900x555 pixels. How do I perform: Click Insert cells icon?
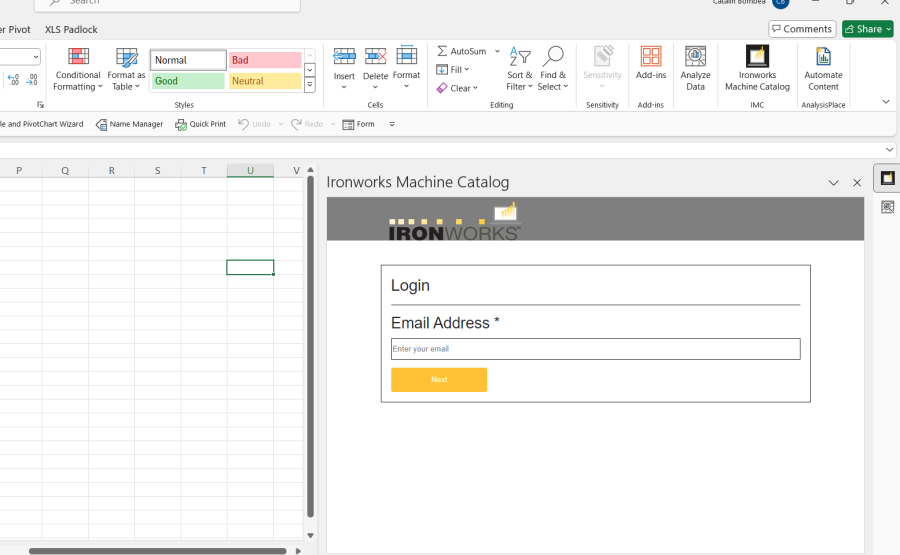pos(344,56)
